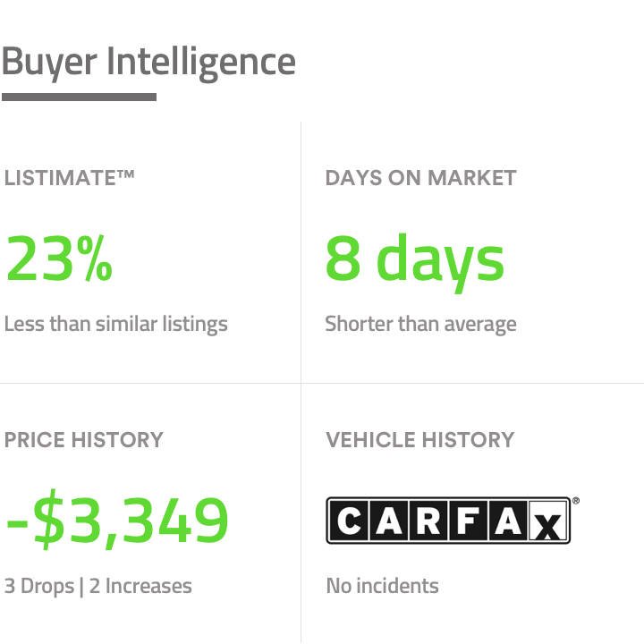Click the X tile in CARFAX logo

coord(549,522)
